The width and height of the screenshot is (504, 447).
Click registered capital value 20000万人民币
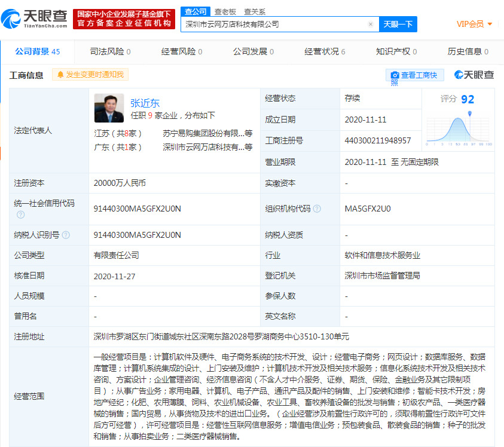click(x=120, y=183)
